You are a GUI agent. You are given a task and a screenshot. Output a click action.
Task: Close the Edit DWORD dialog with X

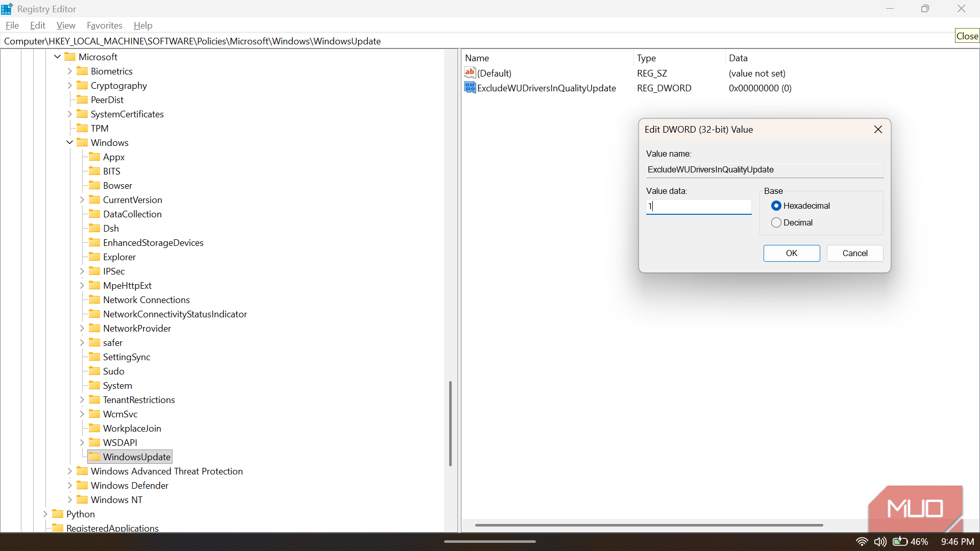click(878, 130)
